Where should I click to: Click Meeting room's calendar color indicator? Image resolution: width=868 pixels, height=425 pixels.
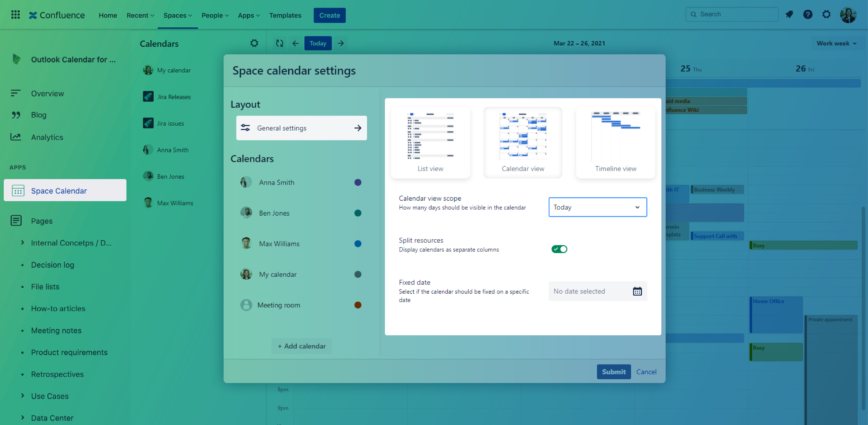click(x=358, y=305)
